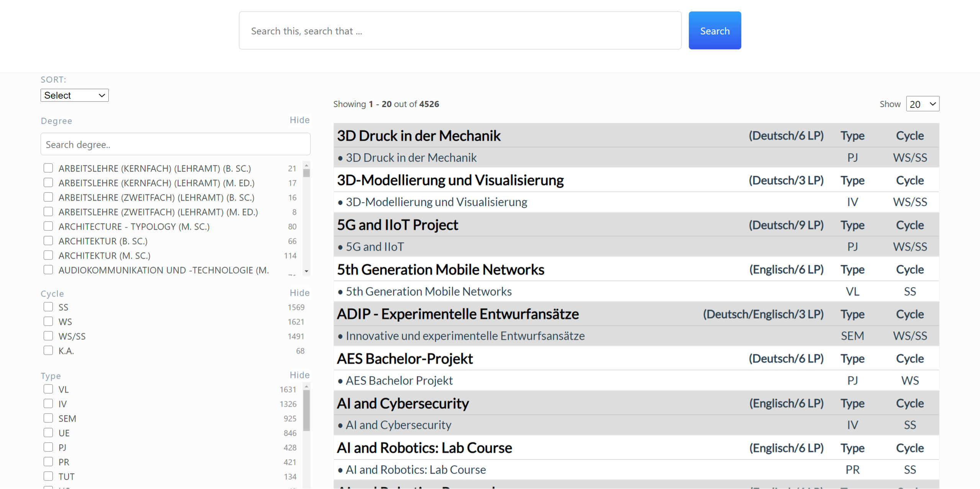
Task: Focus the main search text field
Action: 460,31
